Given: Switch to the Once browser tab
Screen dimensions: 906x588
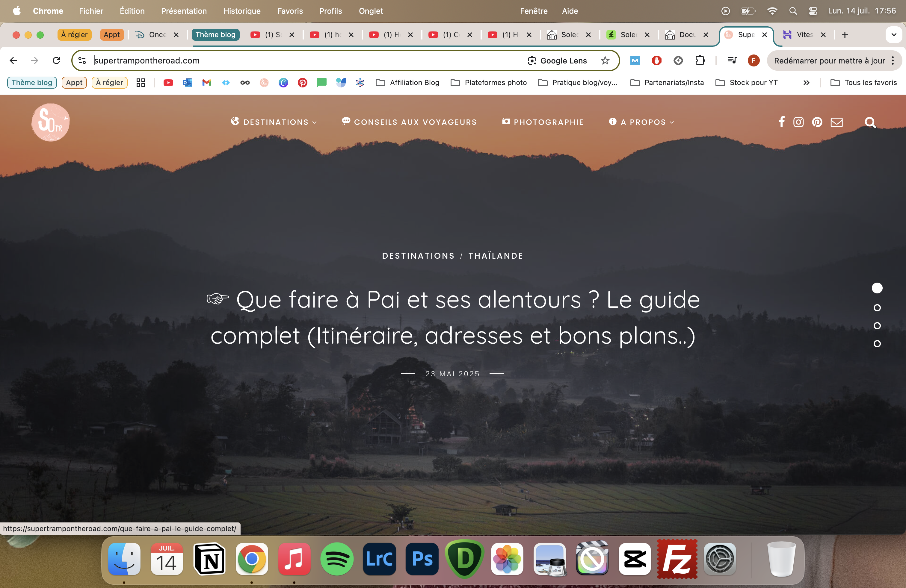Looking at the screenshot, I should 157,35.
